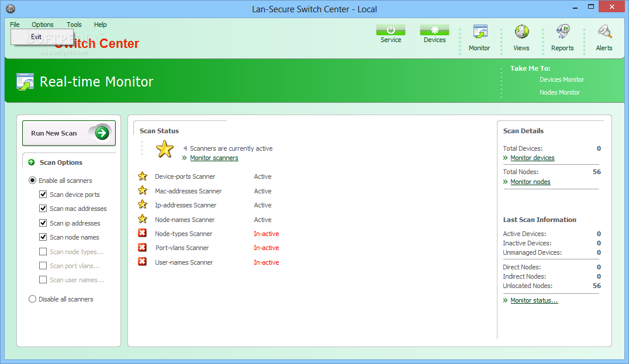Open the Monitor toolbar icon
Viewport: 629px width, 364px height.
(480, 32)
